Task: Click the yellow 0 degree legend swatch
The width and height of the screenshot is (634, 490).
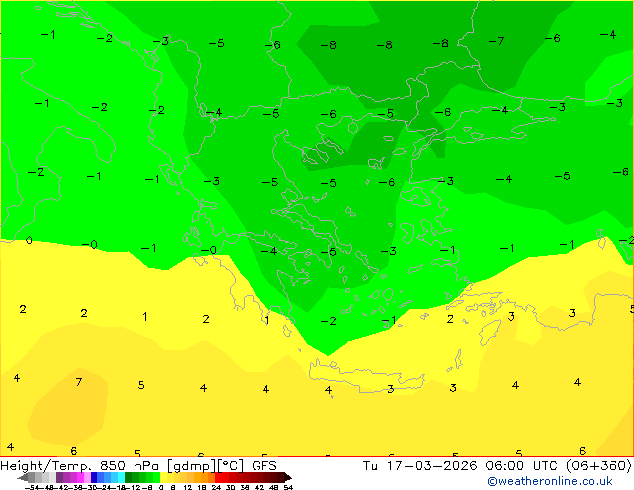Action: pyautogui.click(x=163, y=477)
